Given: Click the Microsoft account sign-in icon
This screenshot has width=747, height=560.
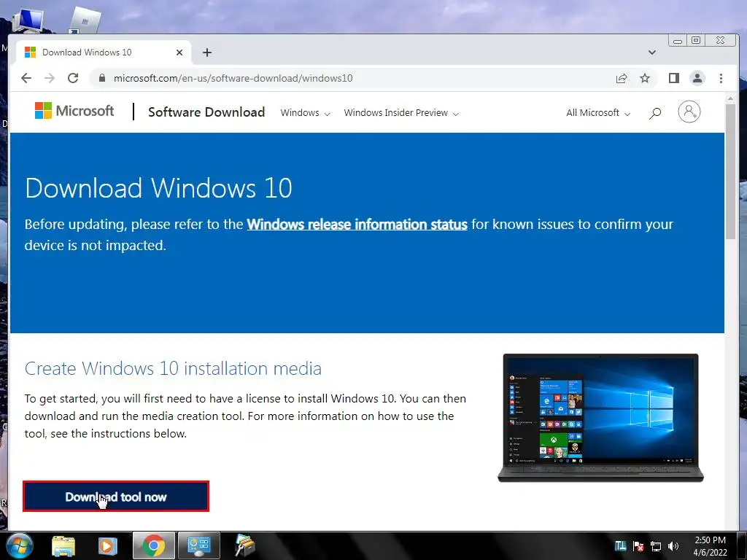Looking at the screenshot, I should click(689, 112).
